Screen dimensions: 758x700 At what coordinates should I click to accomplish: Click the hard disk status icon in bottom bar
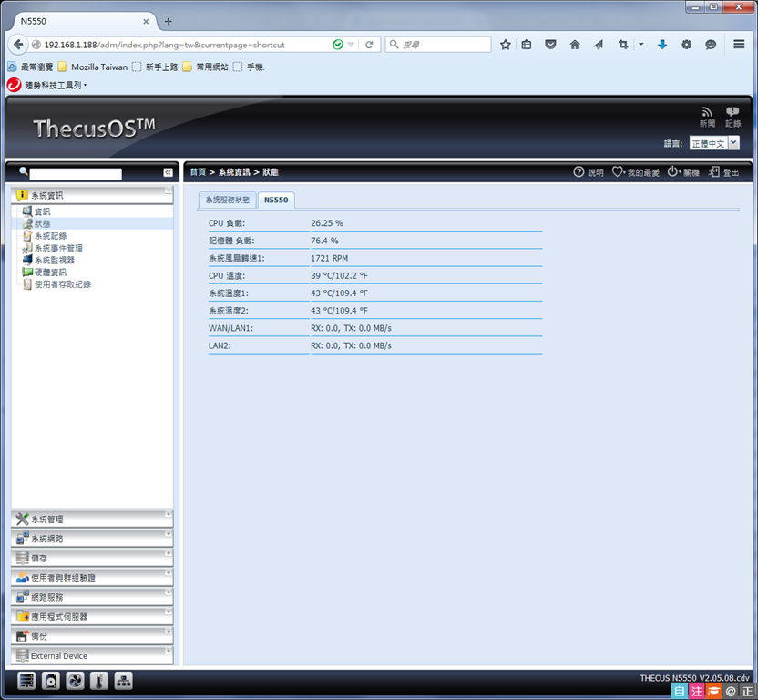coord(51,681)
